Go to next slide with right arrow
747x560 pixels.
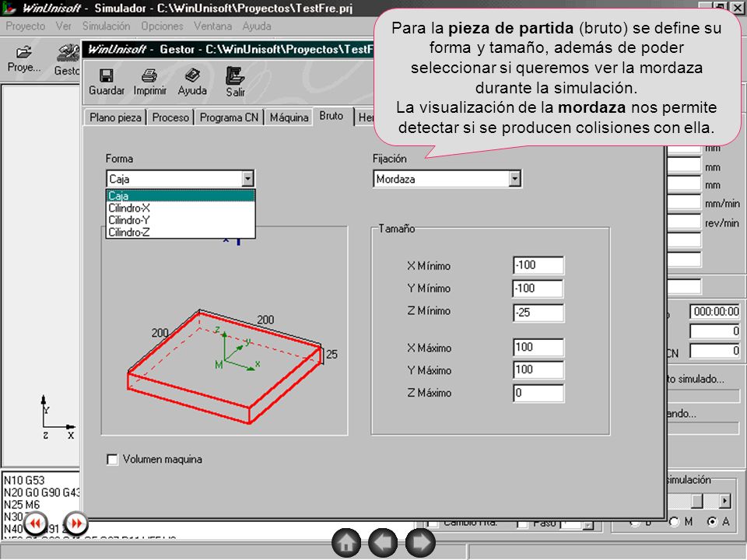[420, 542]
